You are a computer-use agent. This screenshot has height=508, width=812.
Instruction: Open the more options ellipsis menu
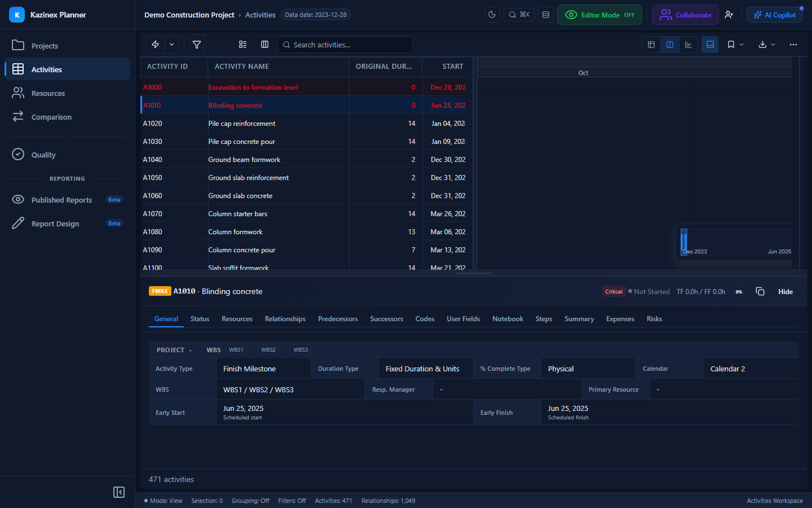click(793, 45)
